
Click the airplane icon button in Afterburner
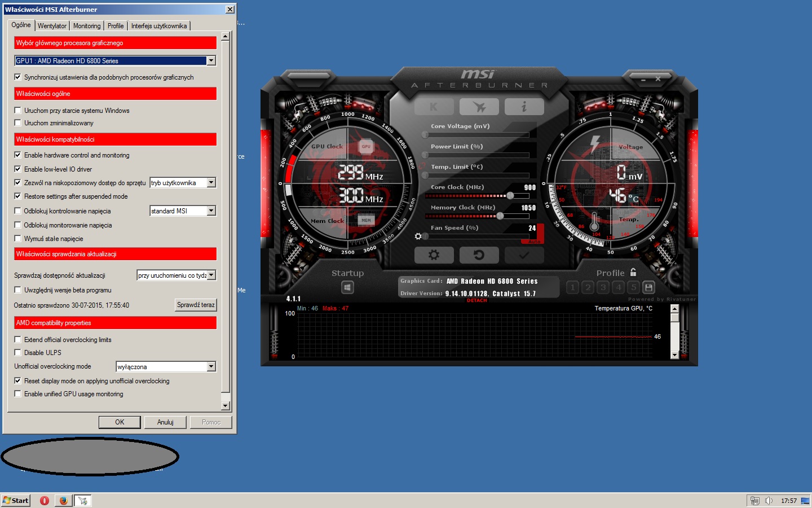pos(479,107)
